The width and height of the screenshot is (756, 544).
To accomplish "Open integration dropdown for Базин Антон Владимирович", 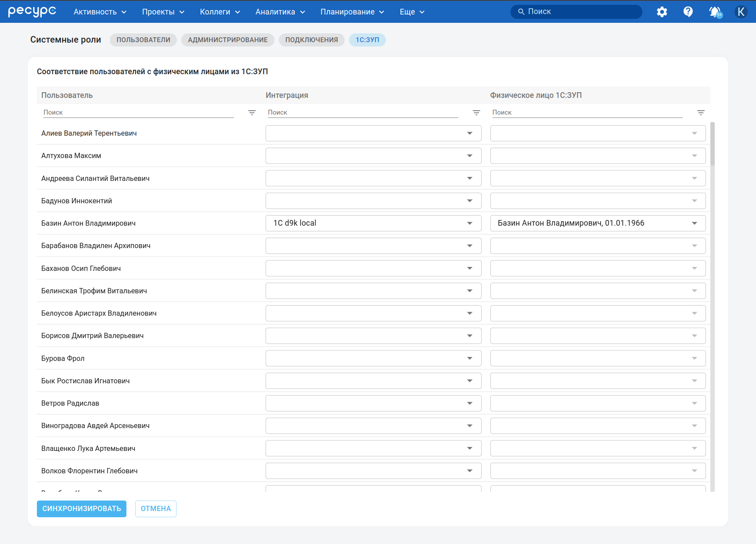I will [x=373, y=223].
